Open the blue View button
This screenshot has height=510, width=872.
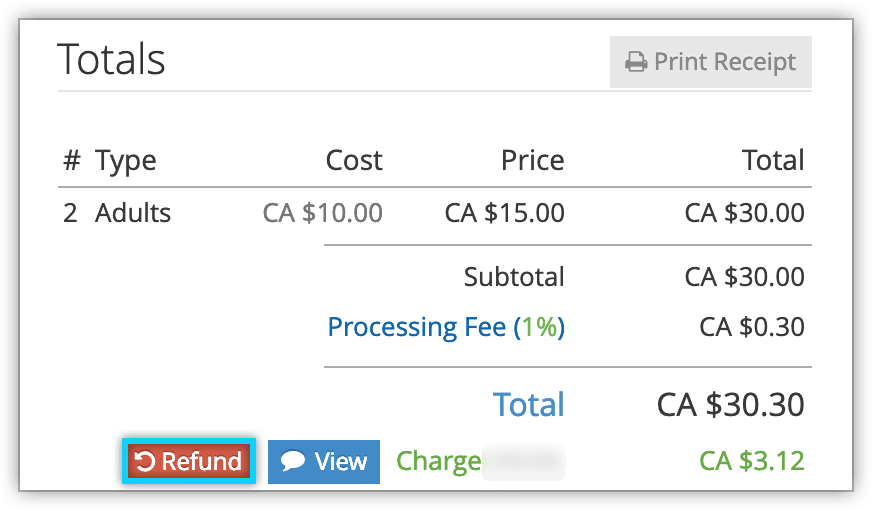(x=324, y=462)
